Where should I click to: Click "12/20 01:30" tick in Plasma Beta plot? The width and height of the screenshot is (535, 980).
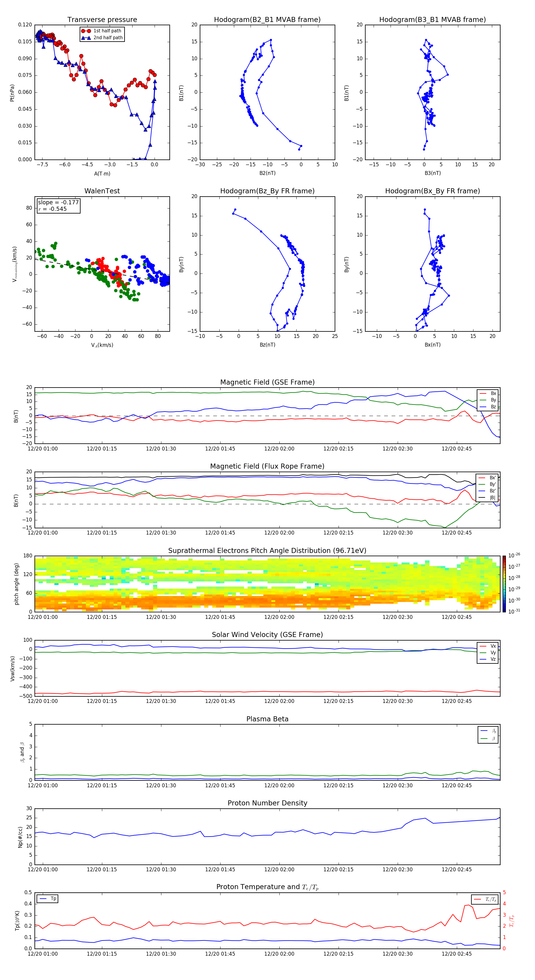(161, 785)
